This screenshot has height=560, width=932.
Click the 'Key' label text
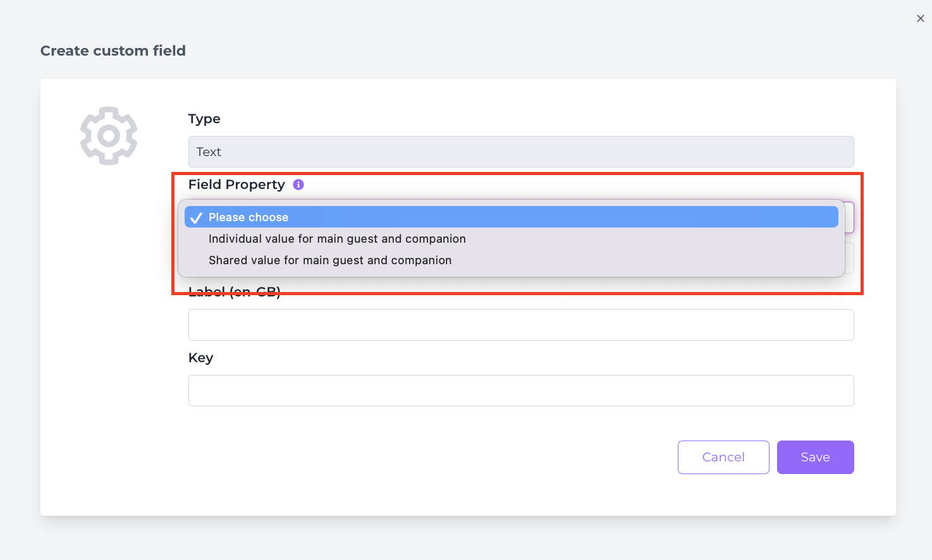[200, 358]
